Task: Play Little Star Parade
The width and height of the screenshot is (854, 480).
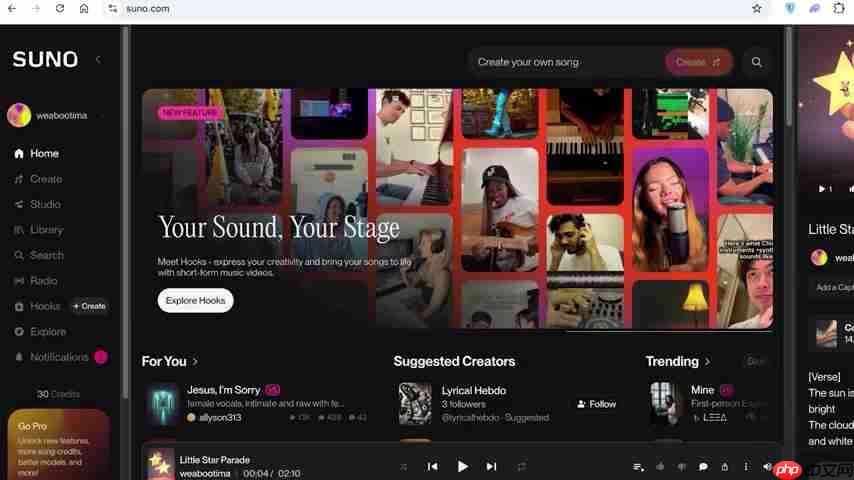Action: (x=462, y=466)
